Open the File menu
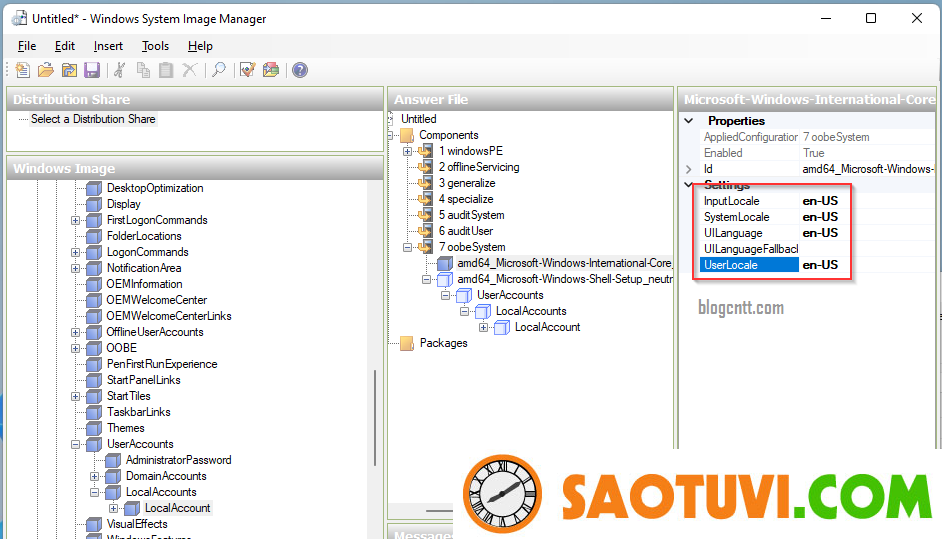The image size is (942, 539). (27, 46)
